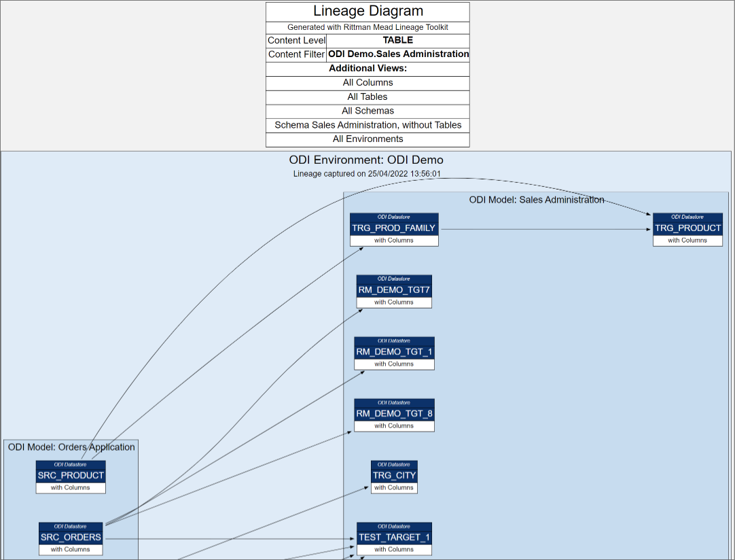Expand columns for TRG_PRODUCT datastore

point(687,240)
